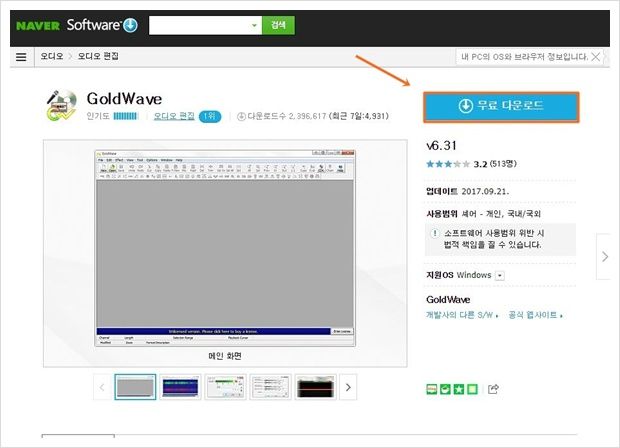Click the GoldWave app icon
This screenshot has height=448, width=620.
pos(61,106)
